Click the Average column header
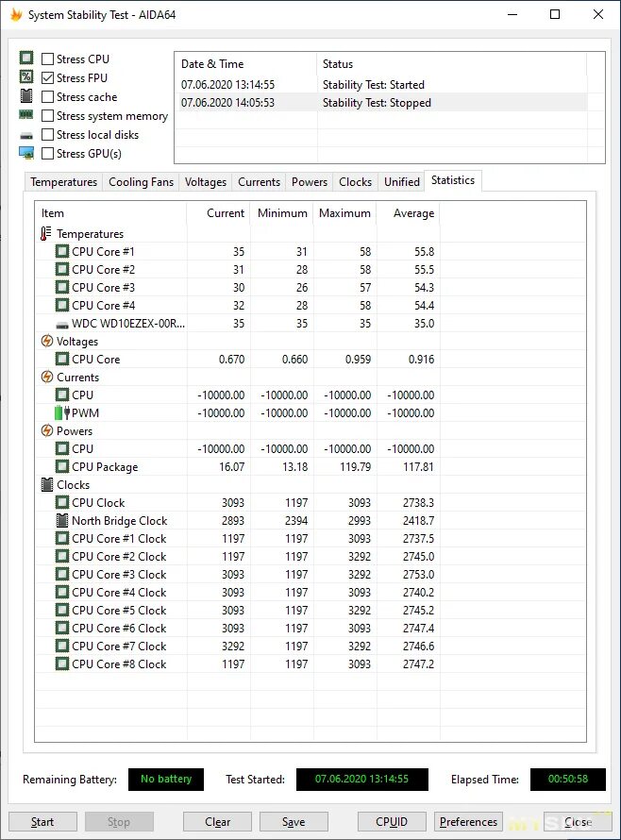The image size is (621, 840). (408, 213)
